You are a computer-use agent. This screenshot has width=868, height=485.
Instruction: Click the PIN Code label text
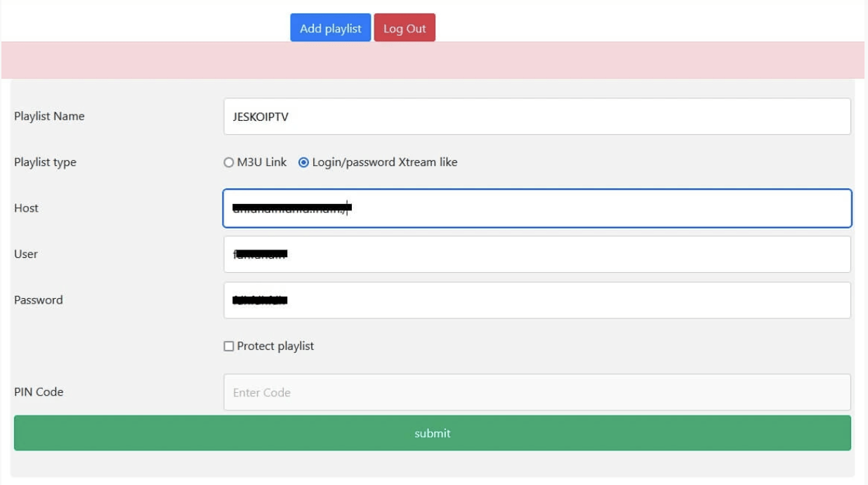pos(39,392)
